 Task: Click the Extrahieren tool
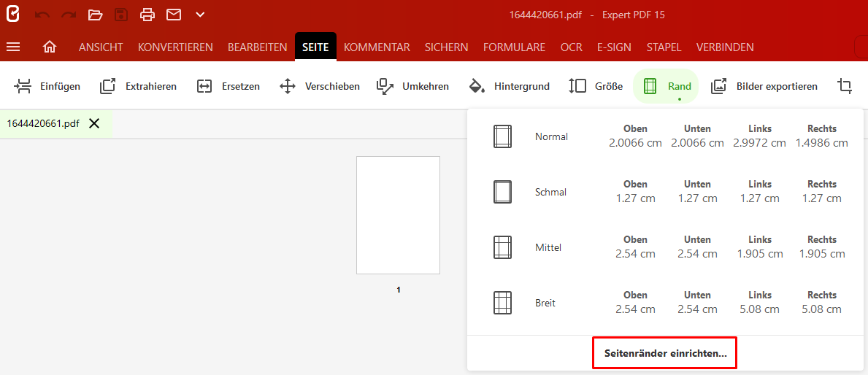point(139,86)
